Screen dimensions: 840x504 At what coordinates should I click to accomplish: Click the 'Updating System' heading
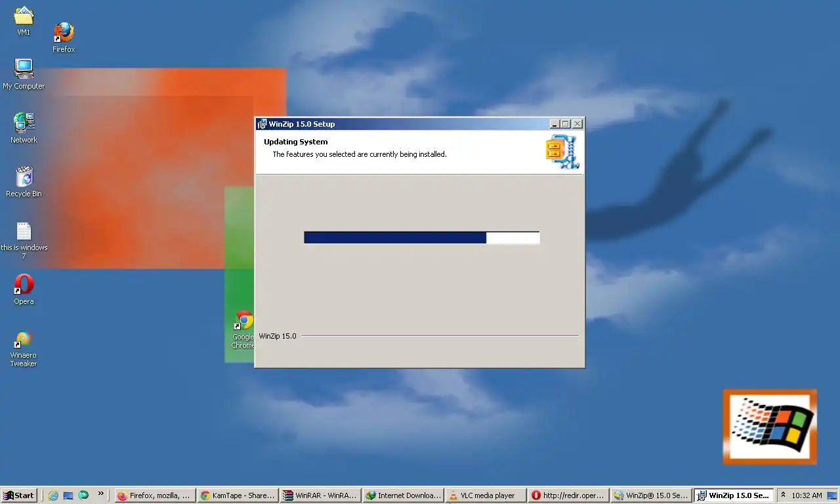click(296, 142)
